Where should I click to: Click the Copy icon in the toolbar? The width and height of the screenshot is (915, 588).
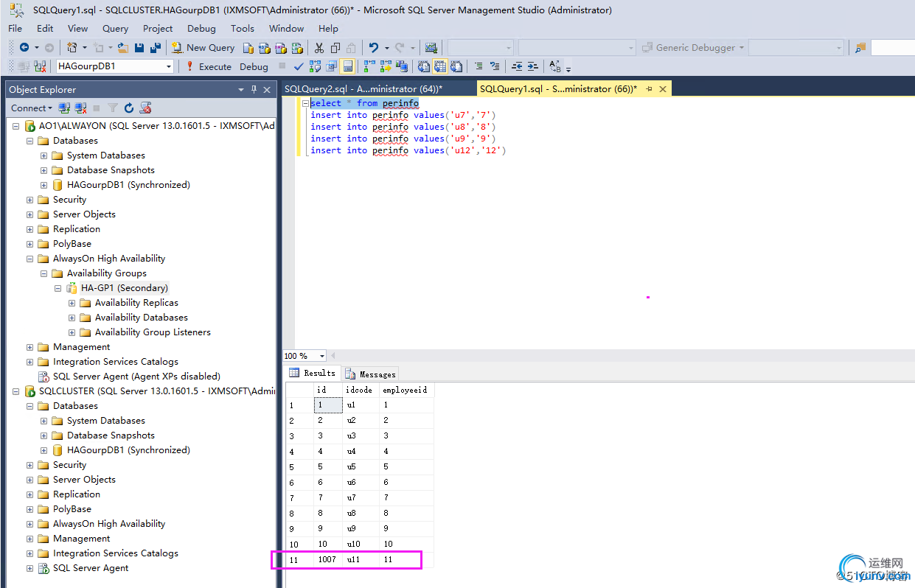point(335,48)
